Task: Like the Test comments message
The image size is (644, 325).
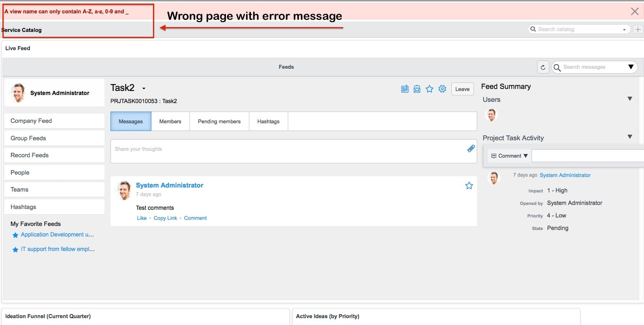Action: click(x=142, y=218)
